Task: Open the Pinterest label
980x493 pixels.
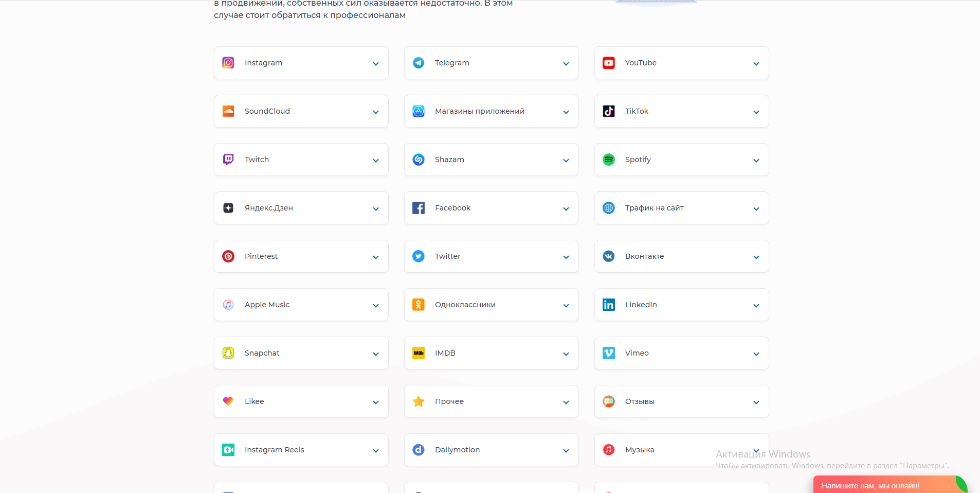Action: 261,256
